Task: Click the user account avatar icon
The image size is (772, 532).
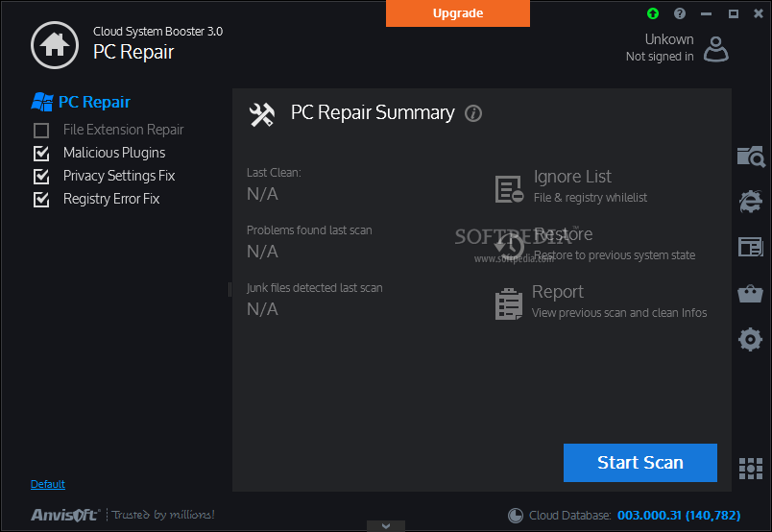Action: point(716,49)
